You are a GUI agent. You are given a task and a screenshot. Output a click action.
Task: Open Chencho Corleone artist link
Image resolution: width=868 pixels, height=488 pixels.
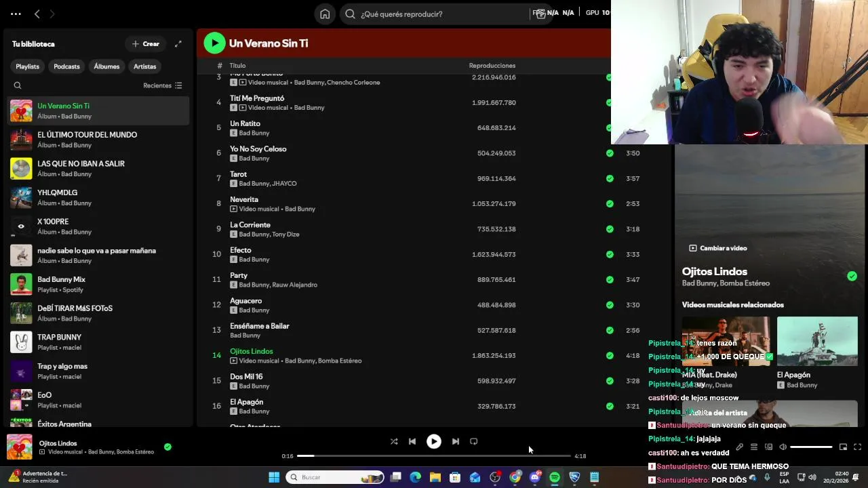coord(353,83)
